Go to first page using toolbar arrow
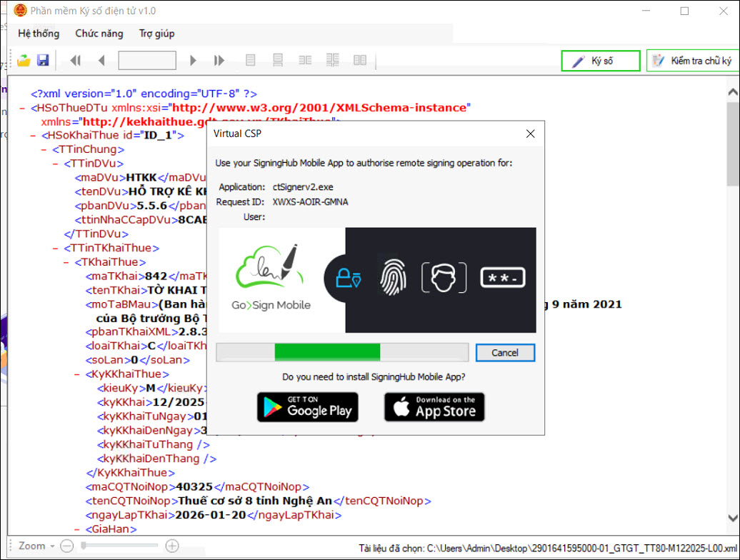The height and width of the screenshot is (560, 740). pyautogui.click(x=76, y=61)
